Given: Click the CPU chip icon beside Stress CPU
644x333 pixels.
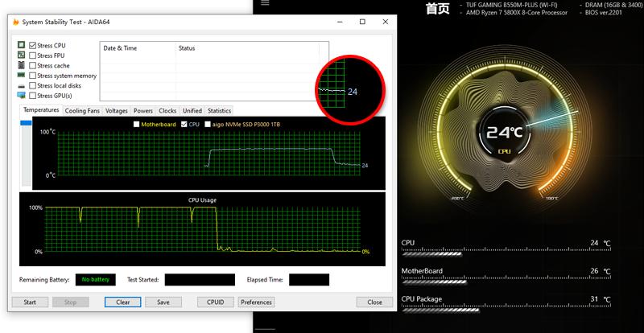Looking at the screenshot, I should 22,45.
